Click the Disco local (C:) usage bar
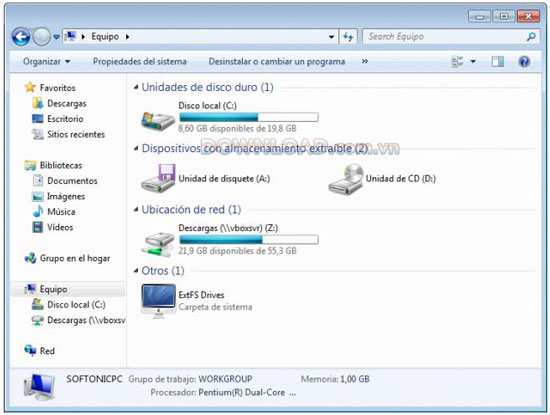This screenshot has width=550, height=415. tap(249, 117)
